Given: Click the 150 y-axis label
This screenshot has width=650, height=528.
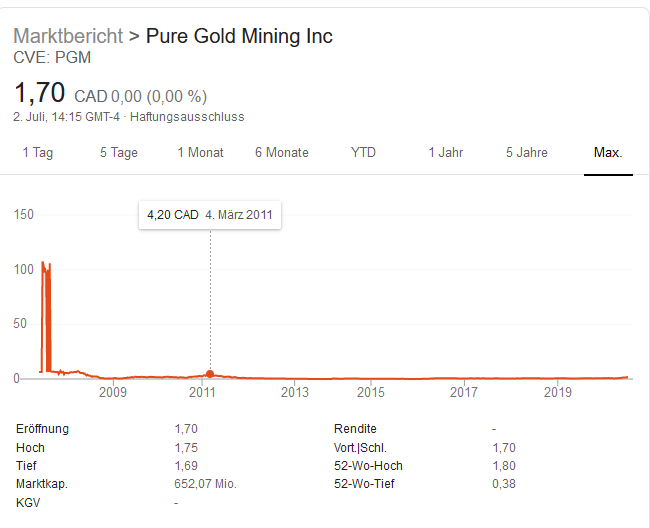Looking at the screenshot, I should [x=24, y=215].
